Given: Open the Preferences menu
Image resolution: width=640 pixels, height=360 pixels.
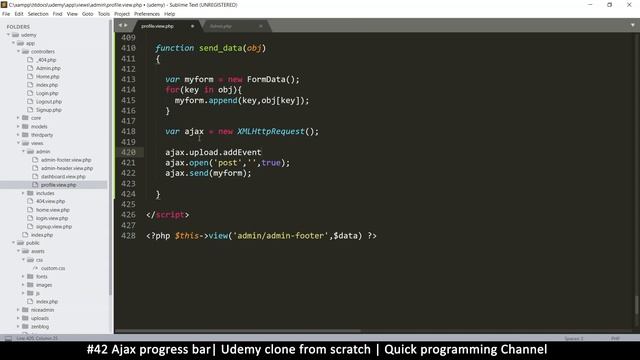Looking at the screenshot, I should 147,14.
